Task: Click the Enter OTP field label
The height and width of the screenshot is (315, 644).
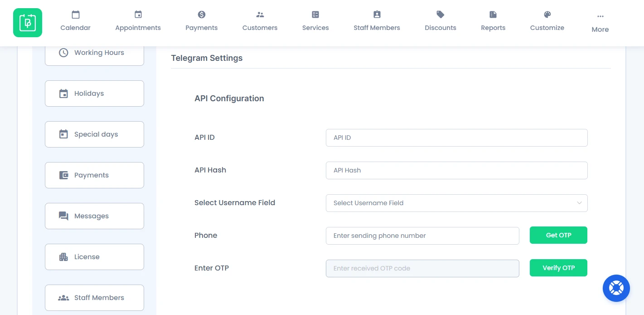Action: tap(212, 268)
